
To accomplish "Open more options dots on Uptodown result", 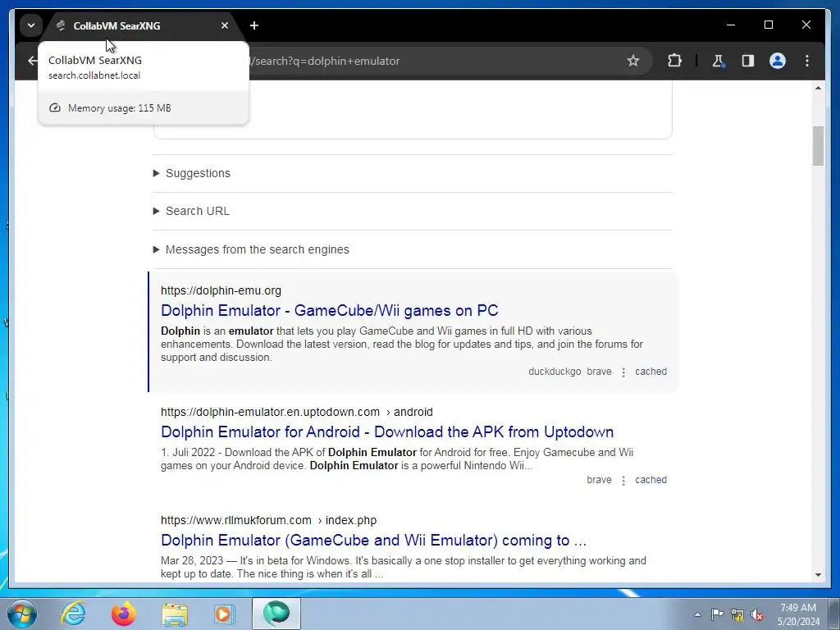I will [x=623, y=481].
